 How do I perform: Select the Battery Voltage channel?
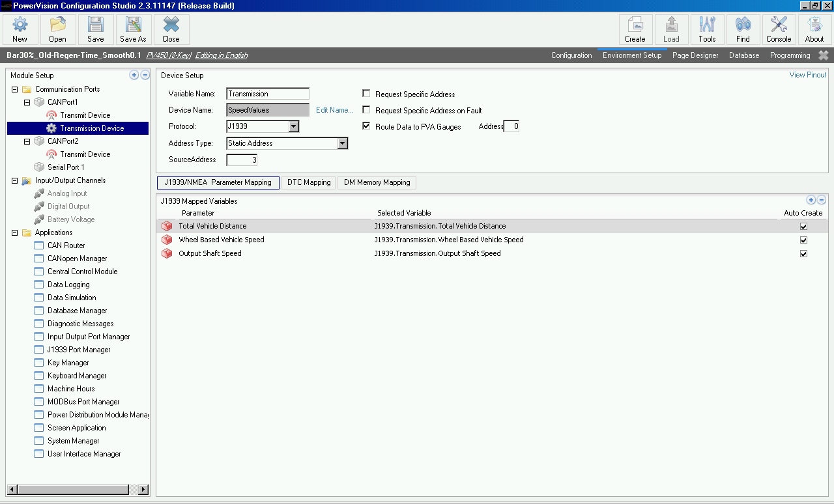(71, 219)
